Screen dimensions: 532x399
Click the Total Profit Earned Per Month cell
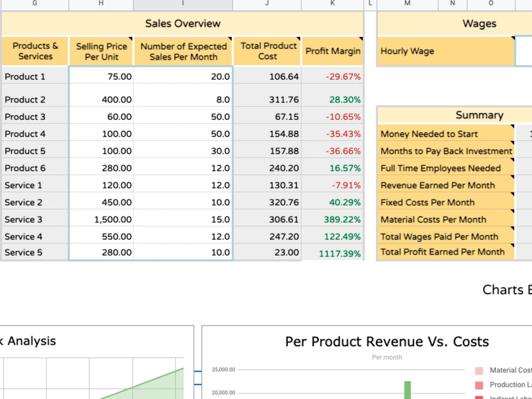coord(446,252)
